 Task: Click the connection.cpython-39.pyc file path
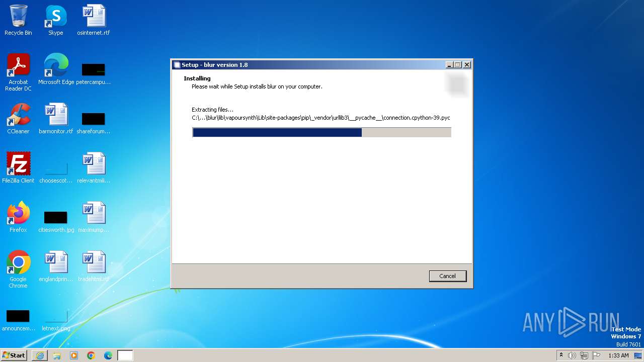point(320,118)
